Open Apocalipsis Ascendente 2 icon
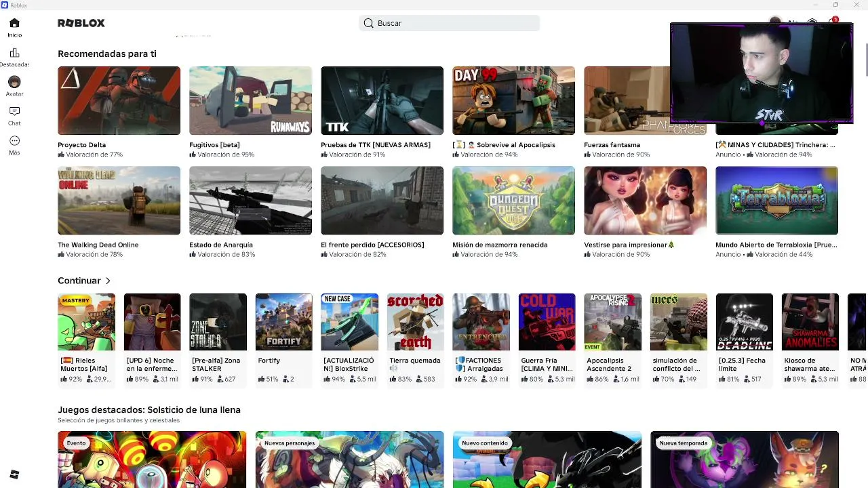 [x=612, y=322]
